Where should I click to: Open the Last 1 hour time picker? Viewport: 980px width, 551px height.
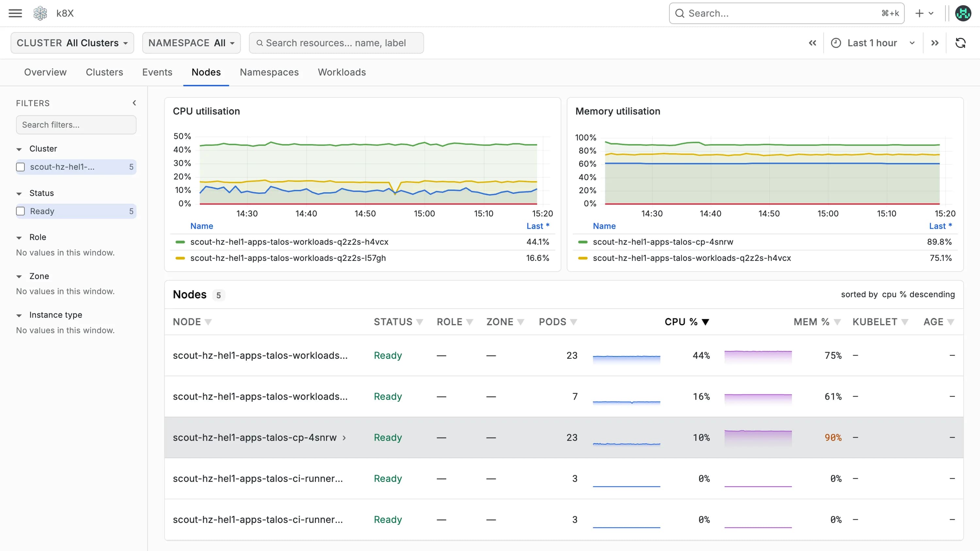(x=873, y=43)
